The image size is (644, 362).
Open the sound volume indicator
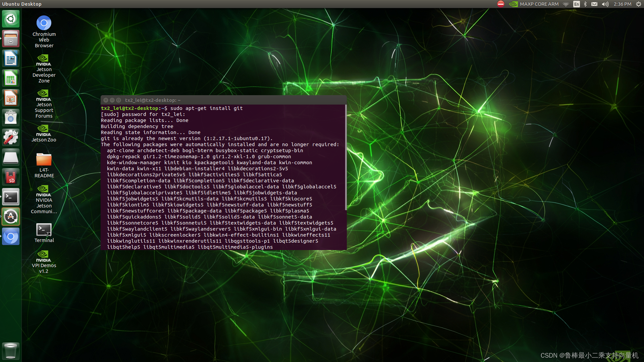coord(605,4)
